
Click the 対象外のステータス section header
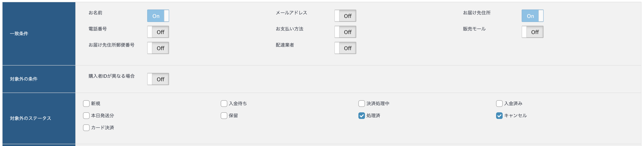(x=30, y=118)
